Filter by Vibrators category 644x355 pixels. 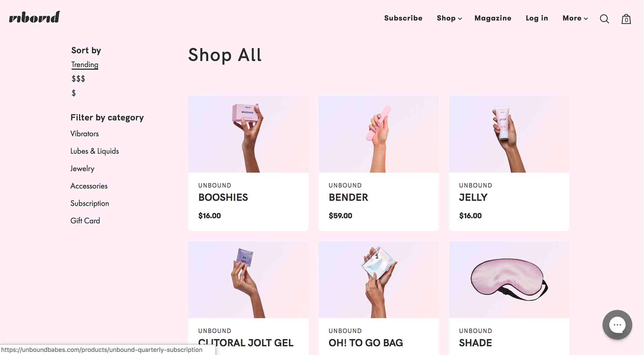point(85,134)
